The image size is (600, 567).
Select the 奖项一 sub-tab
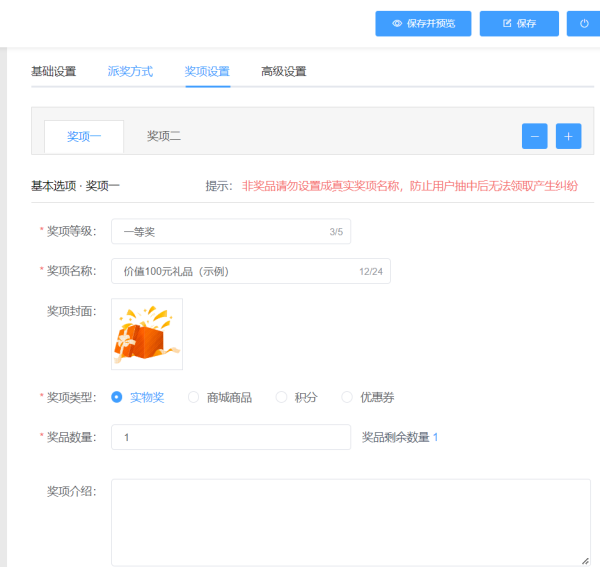[84, 136]
